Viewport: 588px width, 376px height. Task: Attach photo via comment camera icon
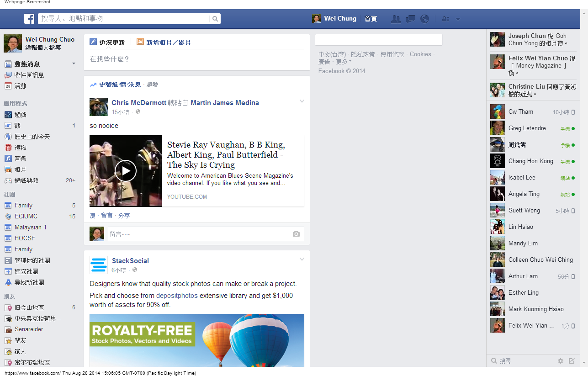[x=297, y=234]
